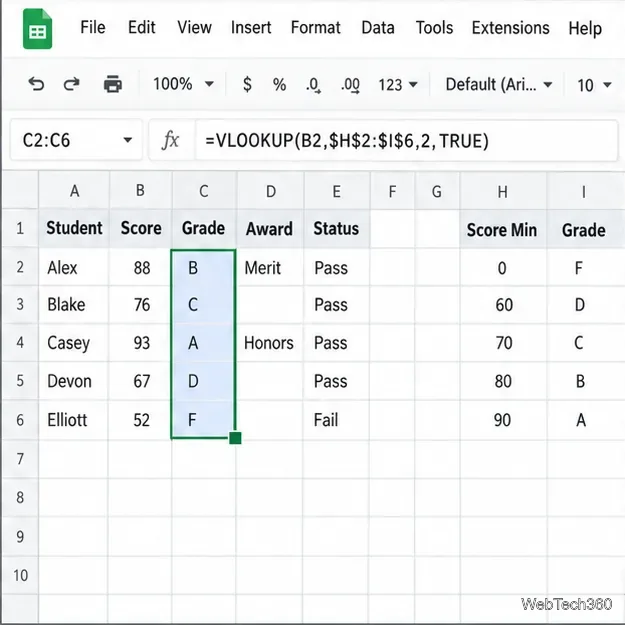Decrease decimal places icon
This screenshot has height=625, width=625.
313,85
